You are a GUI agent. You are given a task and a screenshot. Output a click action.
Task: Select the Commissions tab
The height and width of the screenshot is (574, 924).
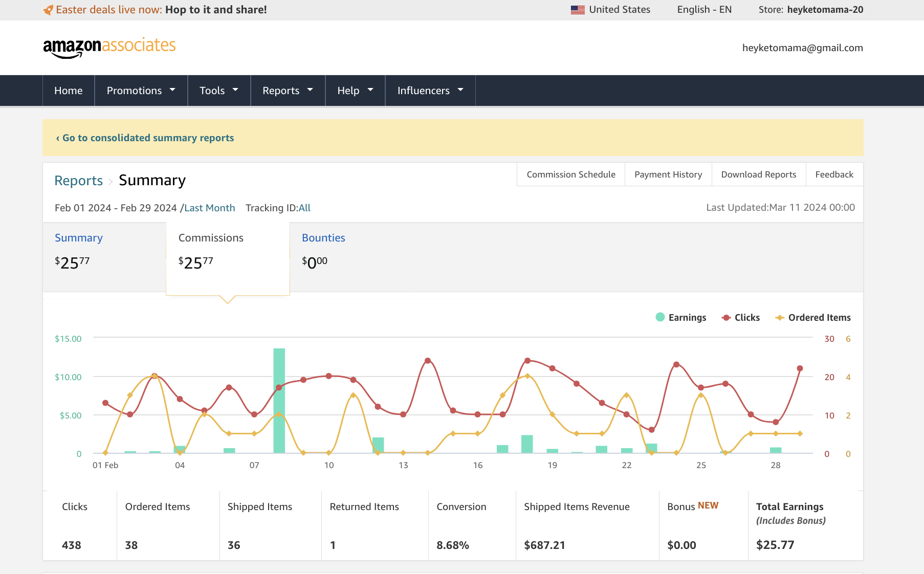228,258
